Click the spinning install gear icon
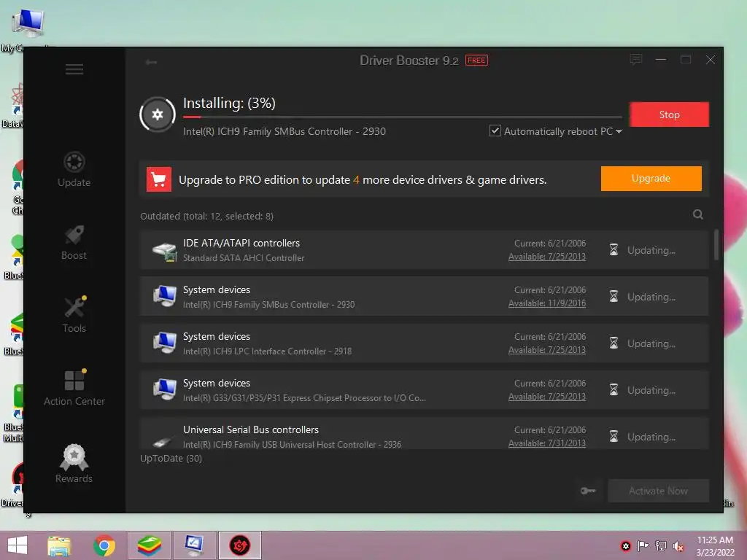The image size is (747, 560). (x=158, y=114)
